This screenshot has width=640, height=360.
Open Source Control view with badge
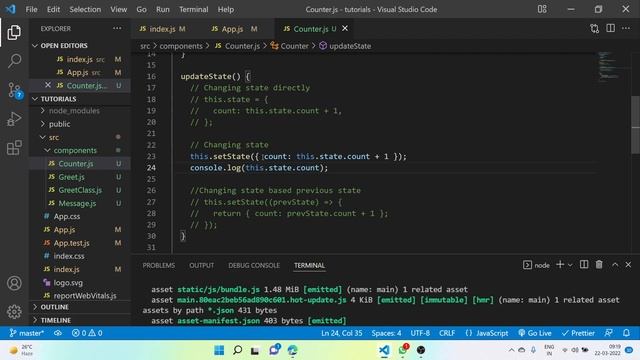(15, 90)
